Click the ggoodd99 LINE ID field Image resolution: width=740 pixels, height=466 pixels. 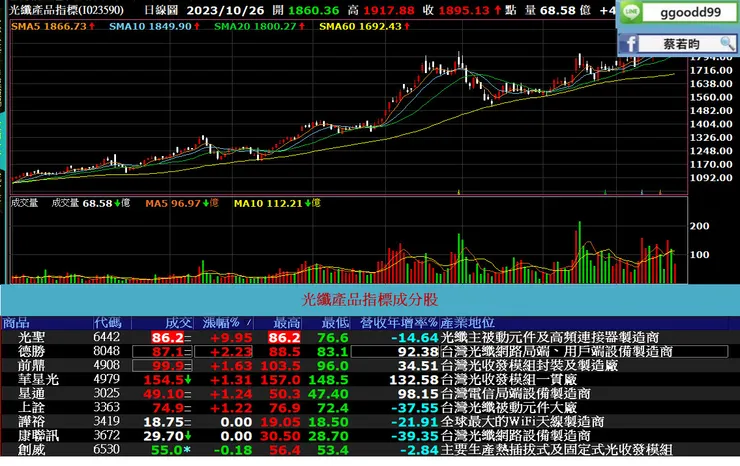point(690,13)
